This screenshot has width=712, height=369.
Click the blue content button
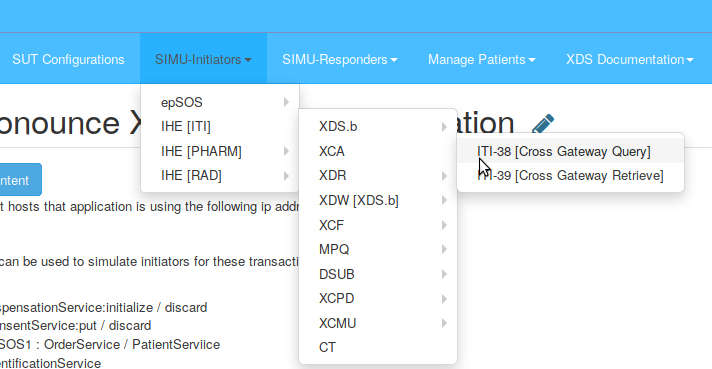(20, 180)
